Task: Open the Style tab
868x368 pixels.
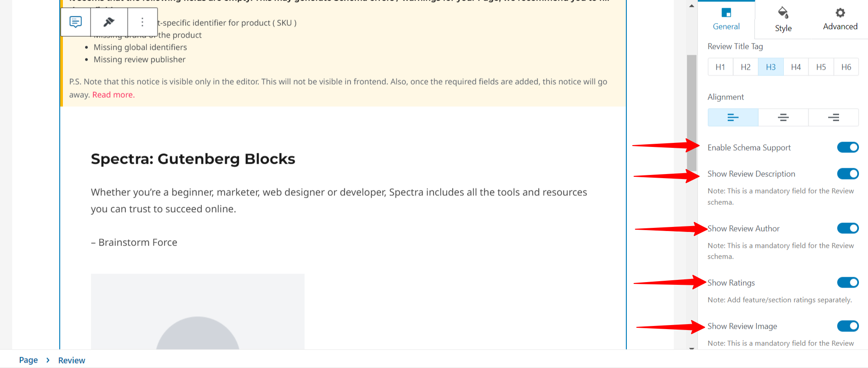Action: coord(783,19)
